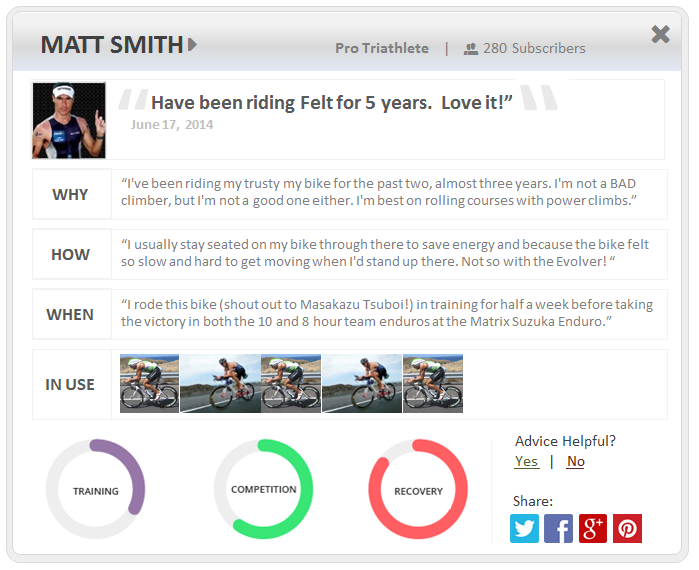
Task: Open the second In Use cycling photo
Action: point(220,383)
